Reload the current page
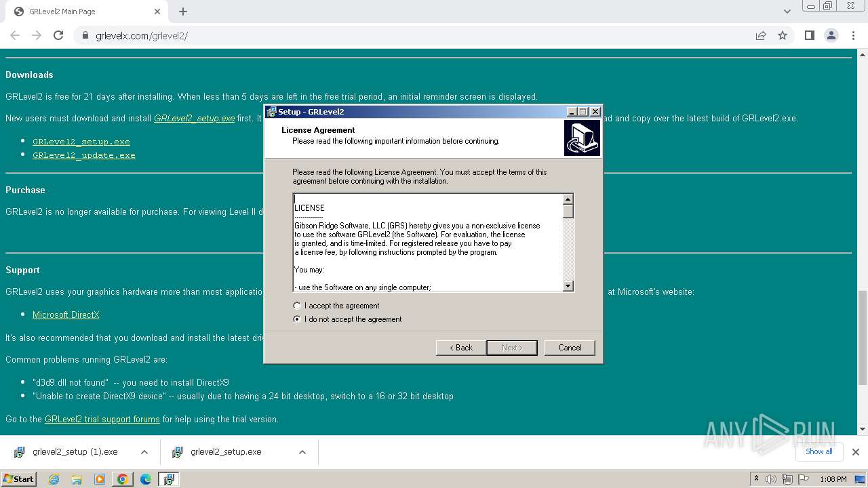 tap(58, 35)
